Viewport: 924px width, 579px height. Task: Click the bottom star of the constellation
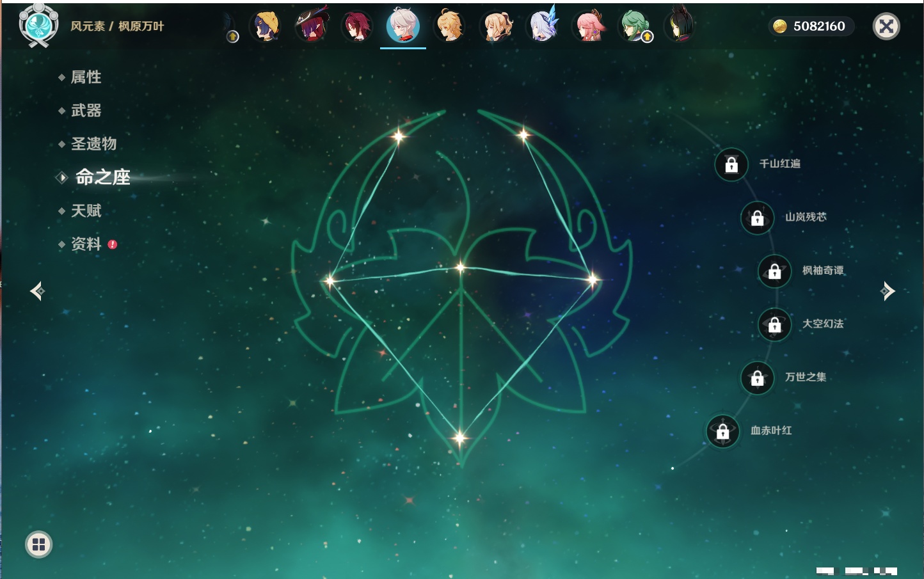pos(459,438)
